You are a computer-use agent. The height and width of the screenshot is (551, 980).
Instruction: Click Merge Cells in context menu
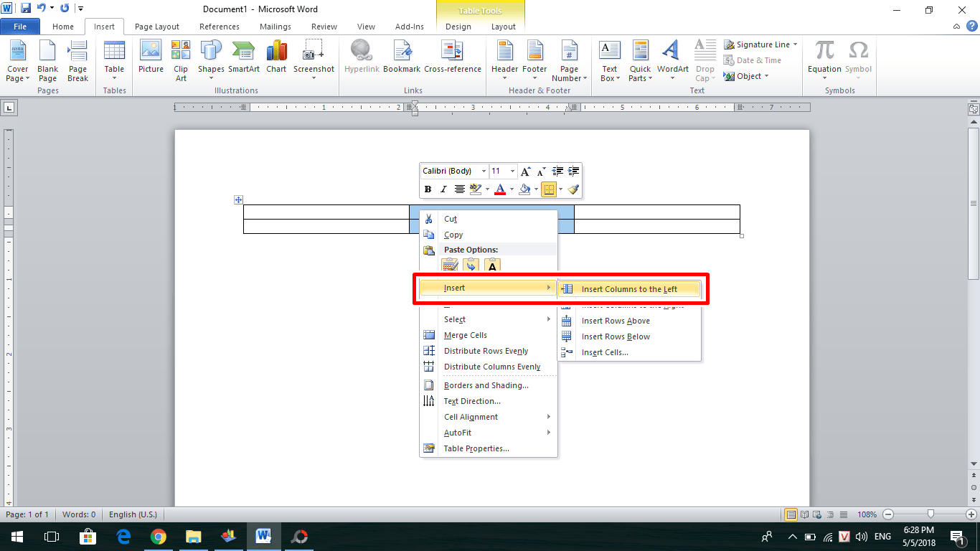465,335
